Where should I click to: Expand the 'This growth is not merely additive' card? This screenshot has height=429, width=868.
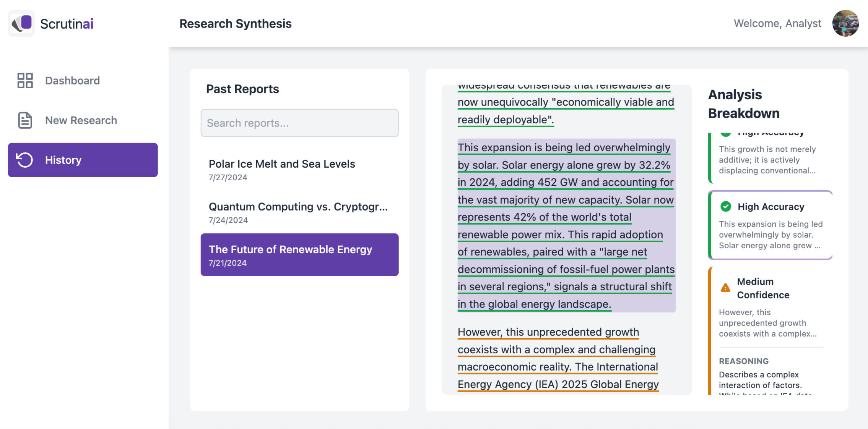click(767, 160)
